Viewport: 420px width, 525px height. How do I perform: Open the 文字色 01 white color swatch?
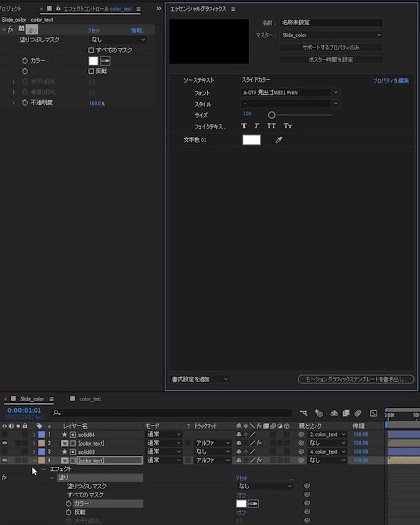[x=251, y=140]
